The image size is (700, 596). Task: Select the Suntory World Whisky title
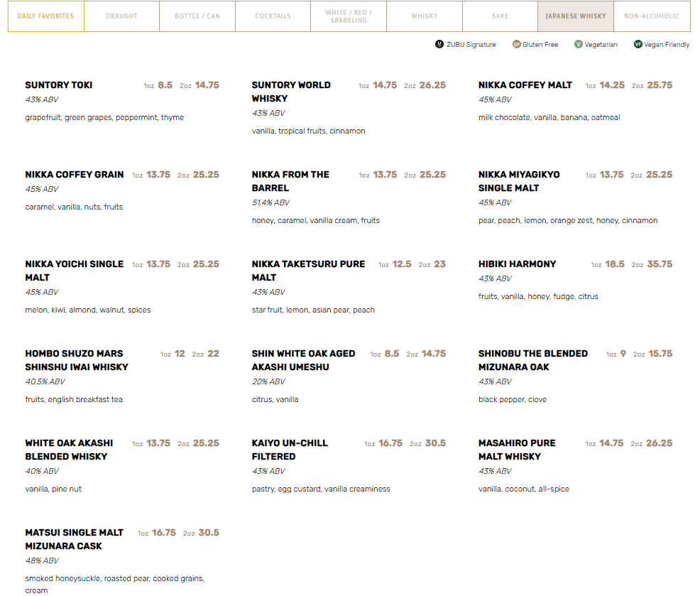click(x=291, y=92)
